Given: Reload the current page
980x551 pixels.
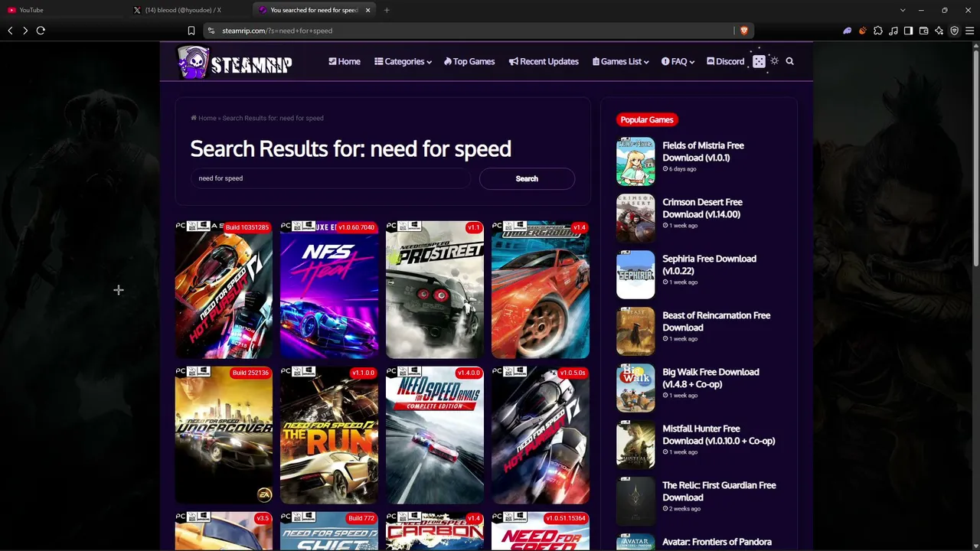Looking at the screenshot, I should pyautogui.click(x=41, y=31).
